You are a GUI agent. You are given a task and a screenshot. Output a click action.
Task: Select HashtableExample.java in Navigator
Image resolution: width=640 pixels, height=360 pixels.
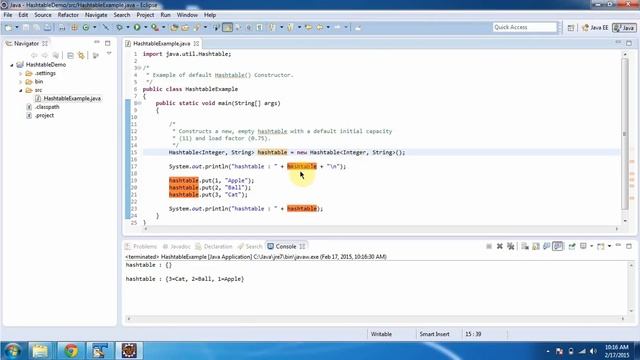coord(68,98)
